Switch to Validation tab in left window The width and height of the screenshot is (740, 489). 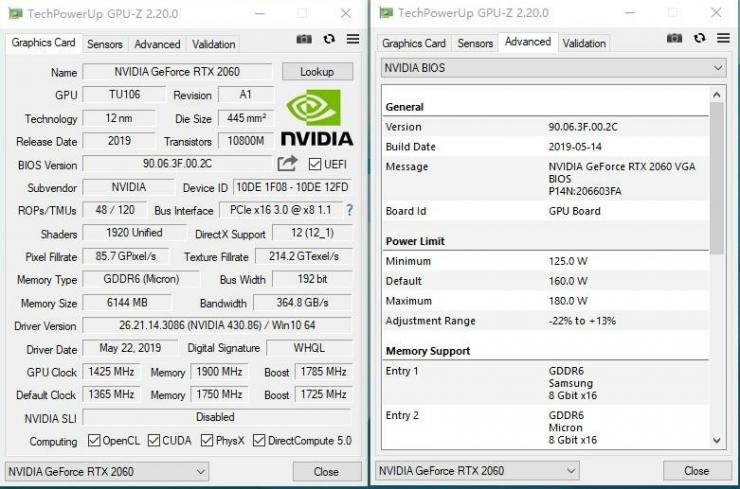coord(213,44)
